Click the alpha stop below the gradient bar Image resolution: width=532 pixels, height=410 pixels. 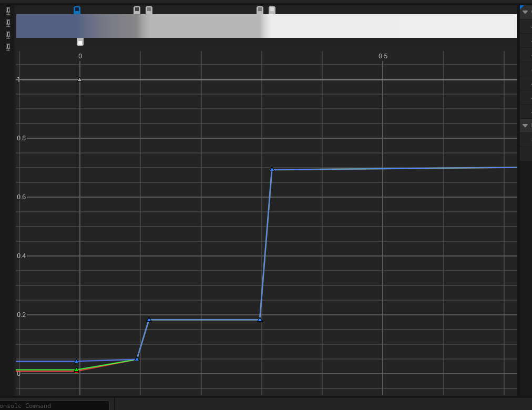[80, 42]
